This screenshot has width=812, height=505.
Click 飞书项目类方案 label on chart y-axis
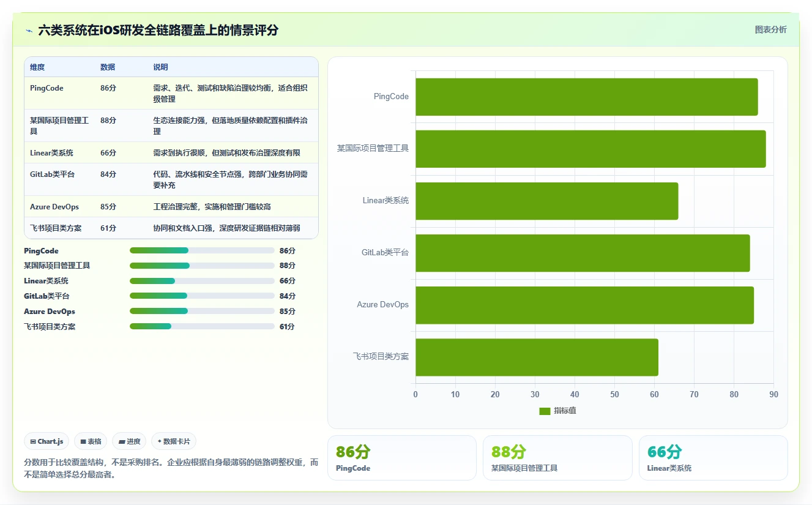tap(381, 357)
